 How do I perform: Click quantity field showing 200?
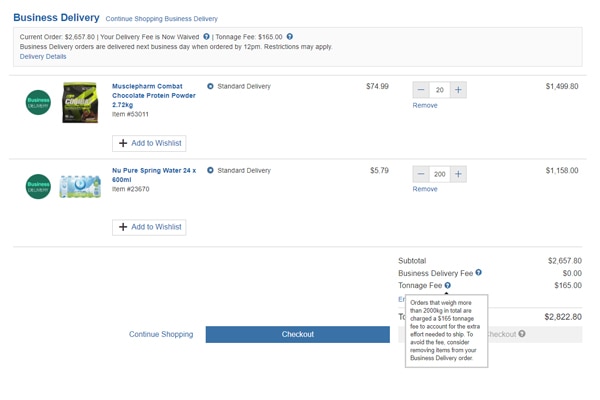coord(440,174)
